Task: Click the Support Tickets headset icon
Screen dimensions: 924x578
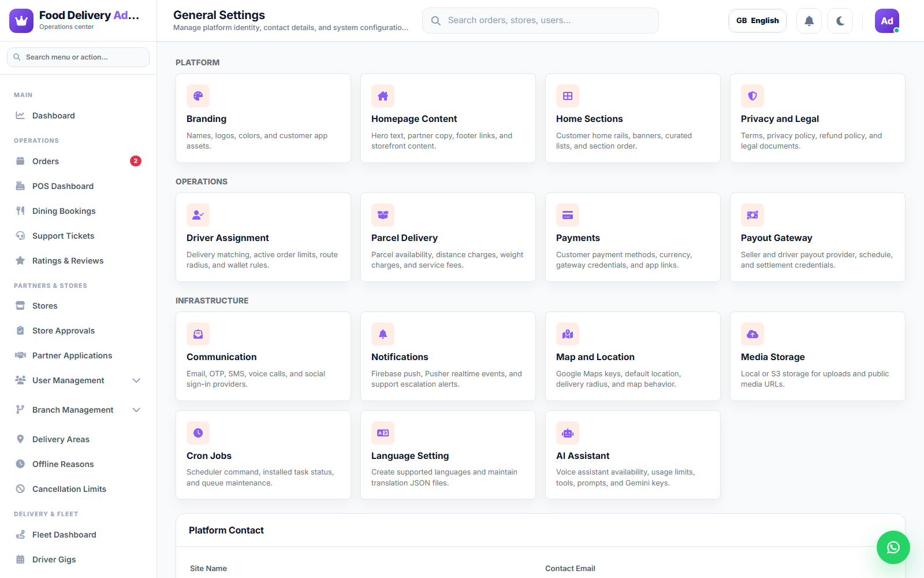Action: pos(20,236)
